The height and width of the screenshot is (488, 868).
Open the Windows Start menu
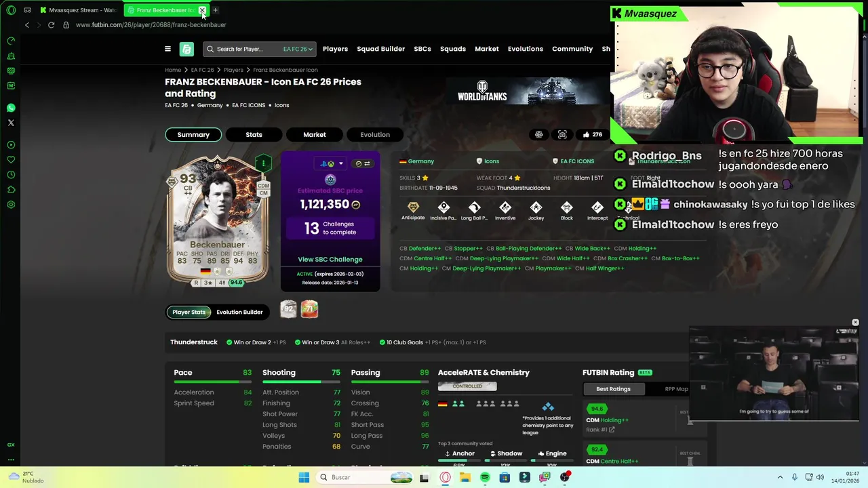point(304,477)
